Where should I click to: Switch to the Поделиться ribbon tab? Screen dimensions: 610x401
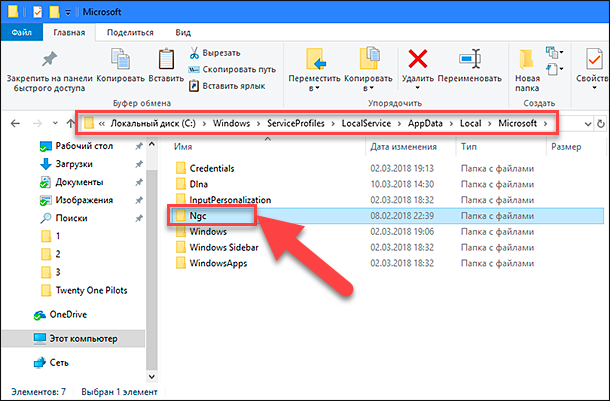130,32
